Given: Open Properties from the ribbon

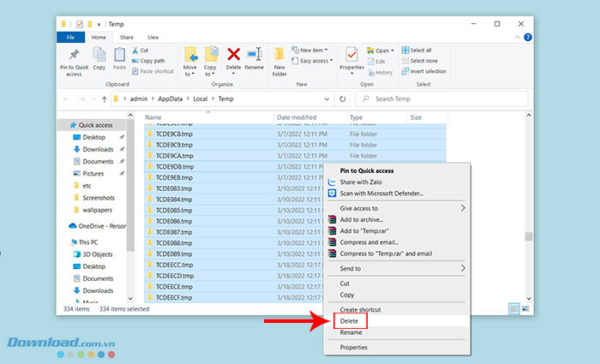Looking at the screenshot, I should (351, 58).
